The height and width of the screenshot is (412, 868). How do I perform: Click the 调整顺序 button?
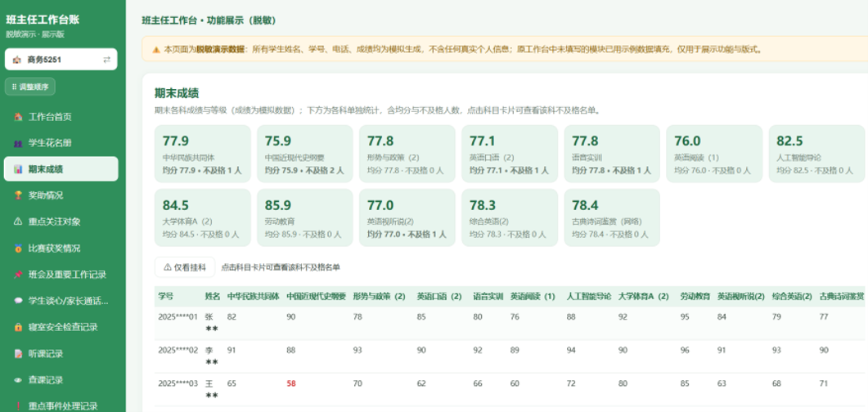tap(30, 87)
